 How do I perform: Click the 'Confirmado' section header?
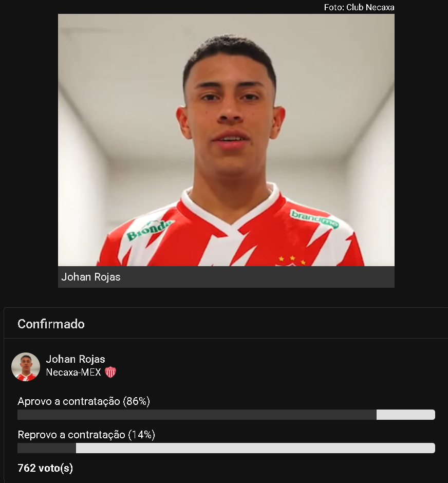click(51, 324)
